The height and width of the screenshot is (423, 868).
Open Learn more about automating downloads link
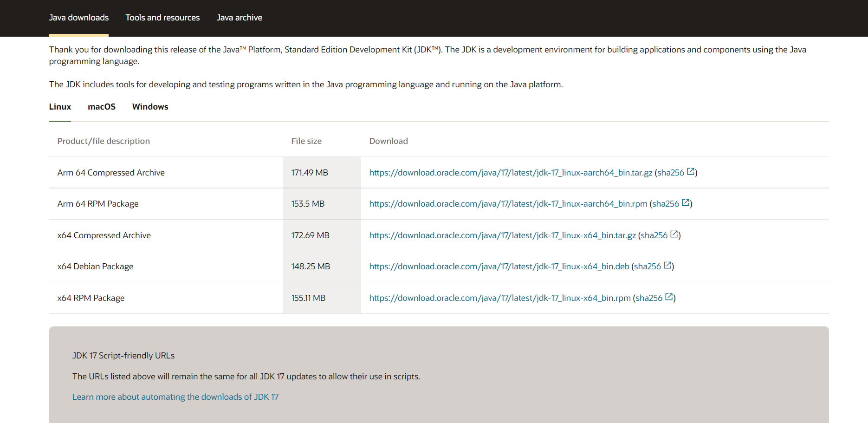175,397
